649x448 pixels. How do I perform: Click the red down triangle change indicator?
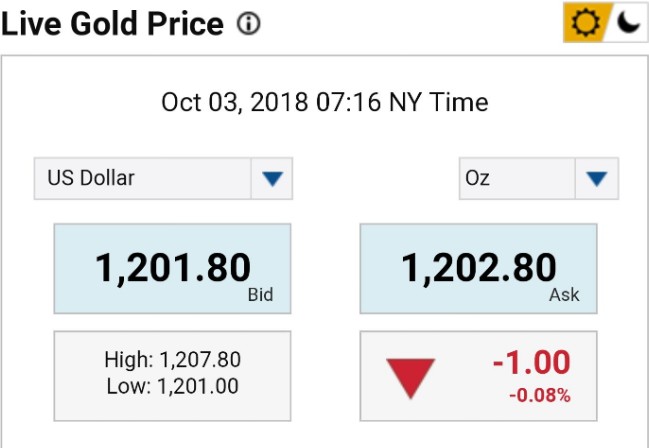(411, 378)
